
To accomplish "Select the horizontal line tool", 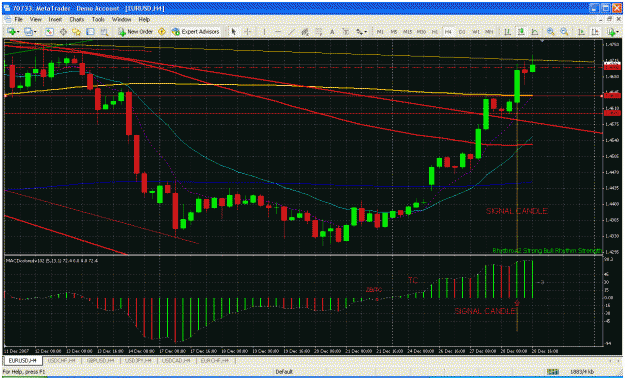I will tap(278, 32).
